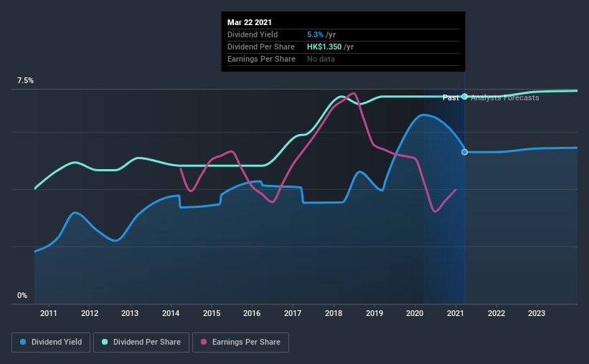589x364 pixels.
Task: Click the blue Dividend Yield legend dot
Action: [23, 342]
